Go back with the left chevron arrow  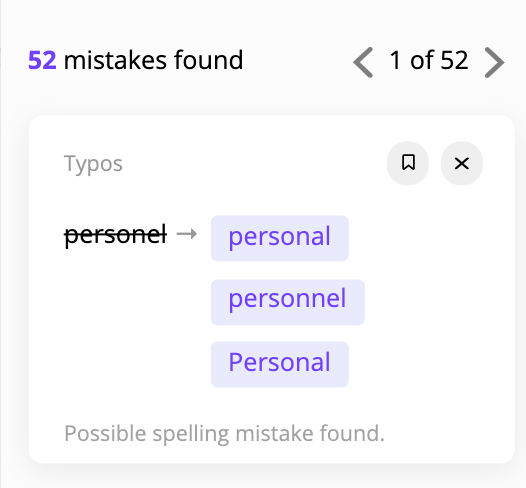363,62
